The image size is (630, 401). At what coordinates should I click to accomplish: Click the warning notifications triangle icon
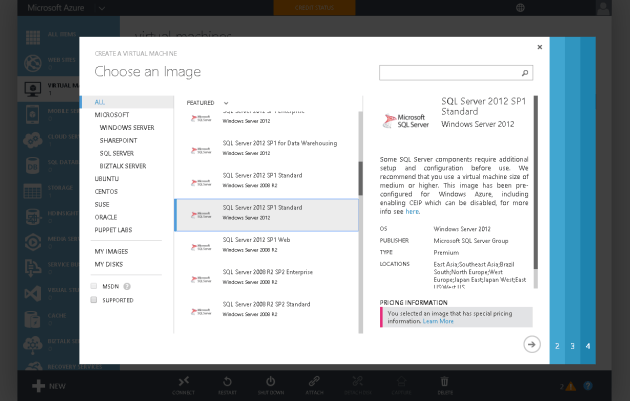coord(571,387)
